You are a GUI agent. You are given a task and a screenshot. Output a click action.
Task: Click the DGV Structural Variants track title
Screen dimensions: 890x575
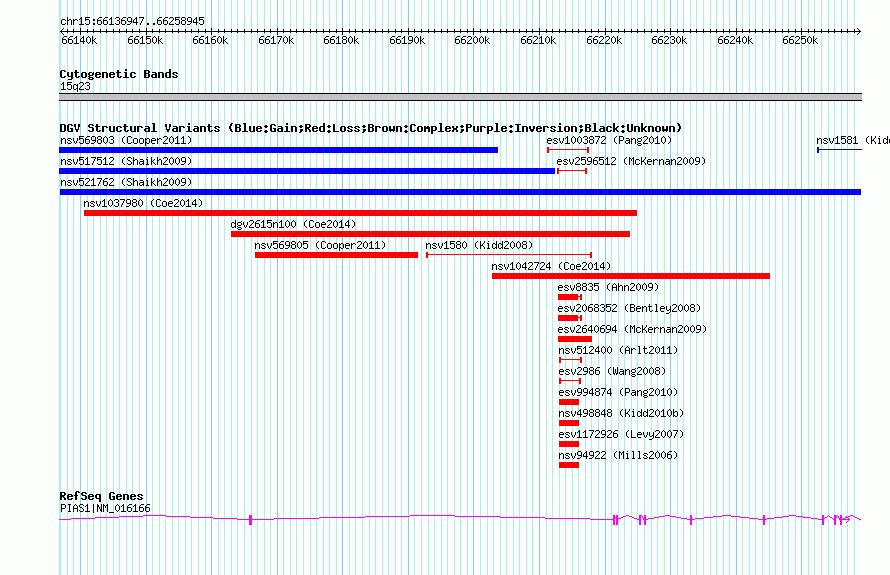pyautogui.click(x=370, y=128)
